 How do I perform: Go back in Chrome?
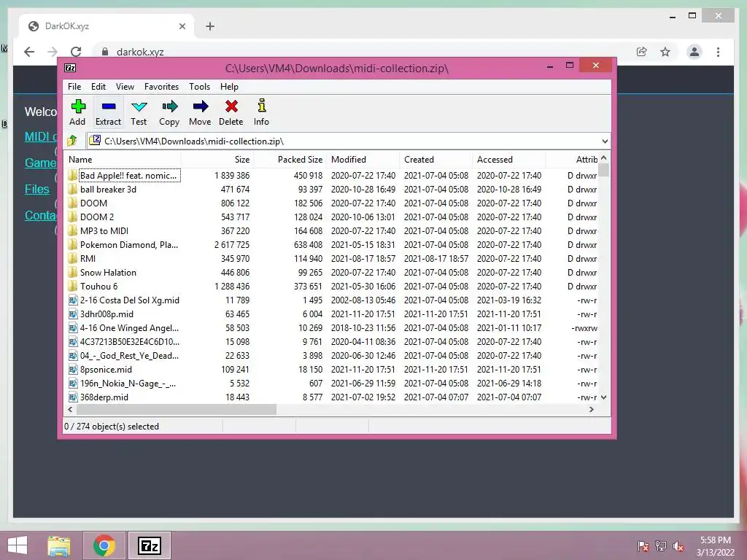tap(29, 52)
